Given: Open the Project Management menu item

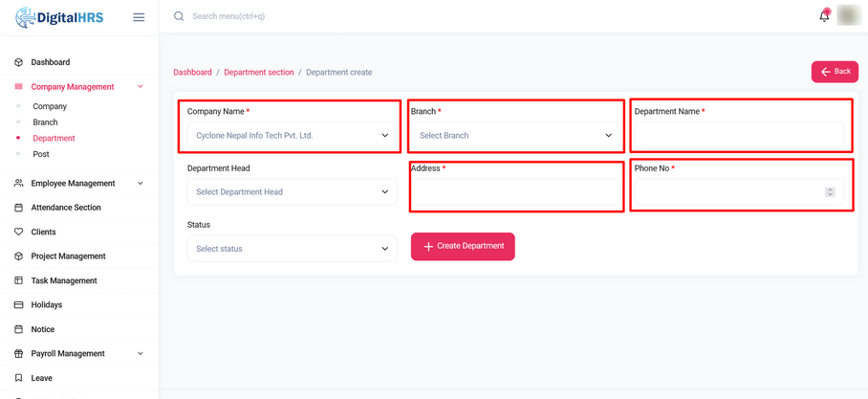Looking at the screenshot, I should tap(68, 256).
